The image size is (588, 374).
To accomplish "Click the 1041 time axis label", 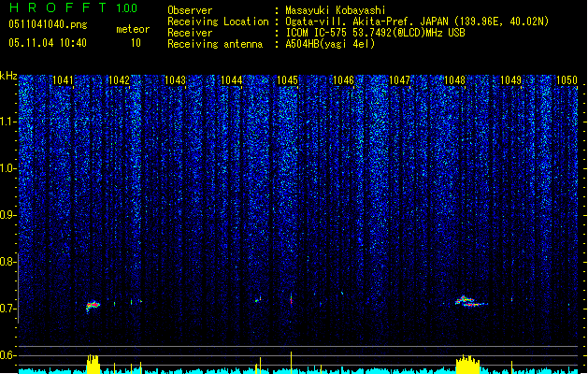I will (63, 80).
